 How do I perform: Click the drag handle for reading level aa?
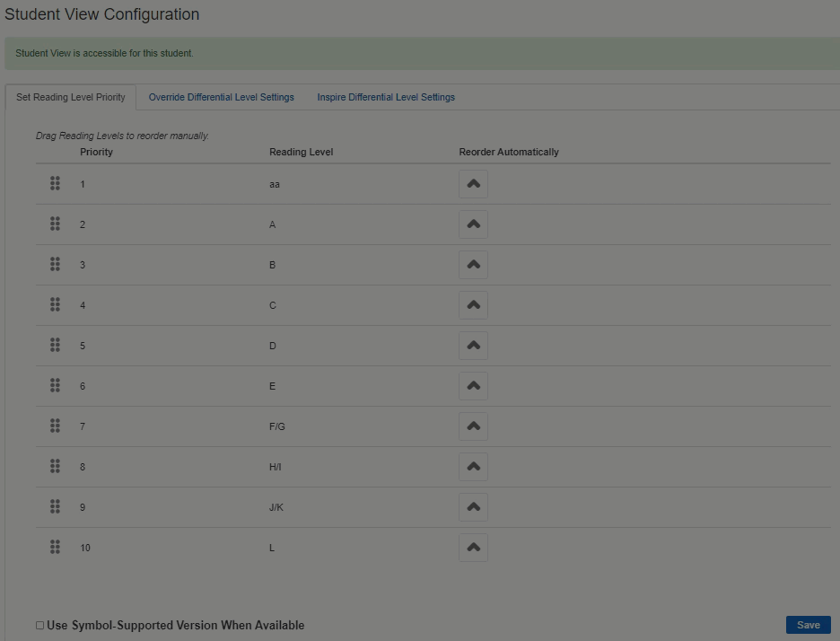[x=55, y=183]
